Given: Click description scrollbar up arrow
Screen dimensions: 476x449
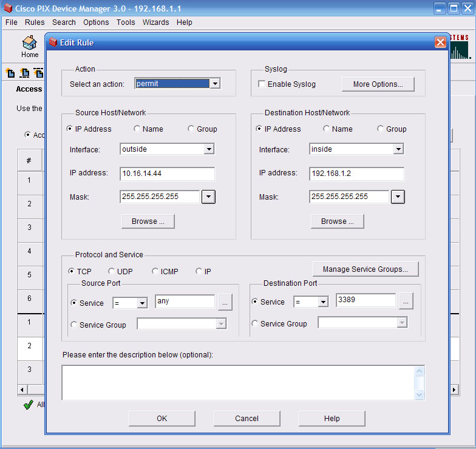Looking at the screenshot, I should pyautogui.click(x=419, y=371).
